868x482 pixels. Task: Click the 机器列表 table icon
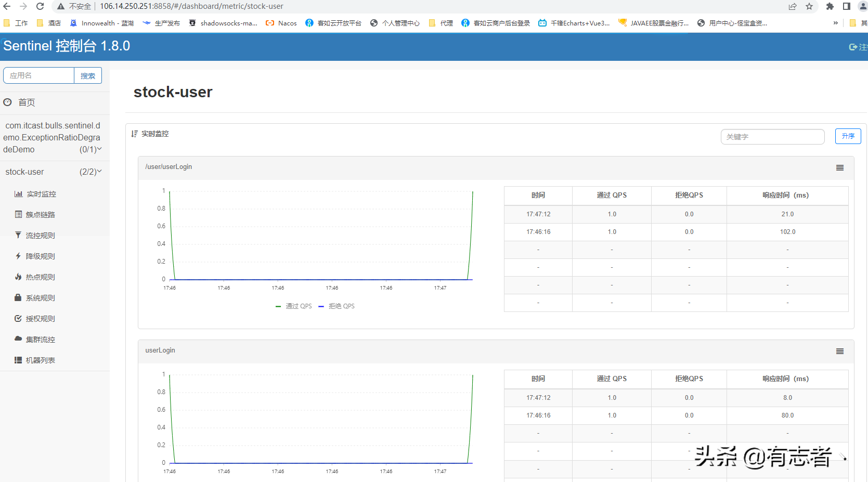(x=18, y=360)
